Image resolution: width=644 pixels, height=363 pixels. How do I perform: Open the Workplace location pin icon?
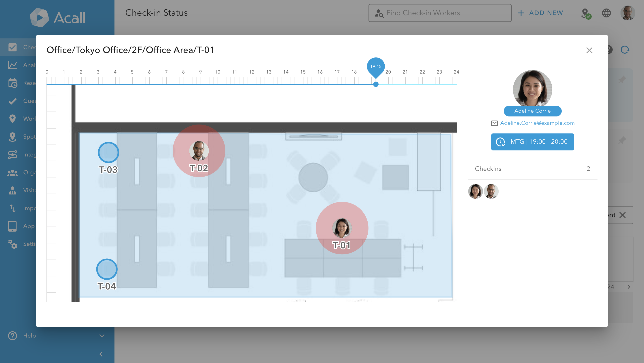(12, 119)
